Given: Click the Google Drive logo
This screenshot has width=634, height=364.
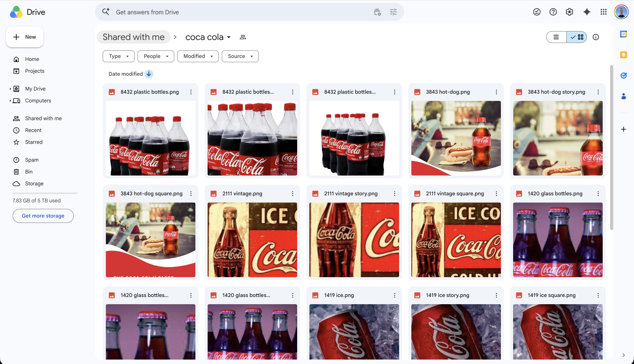Looking at the screenshot, I should click(x=16, y=12).
